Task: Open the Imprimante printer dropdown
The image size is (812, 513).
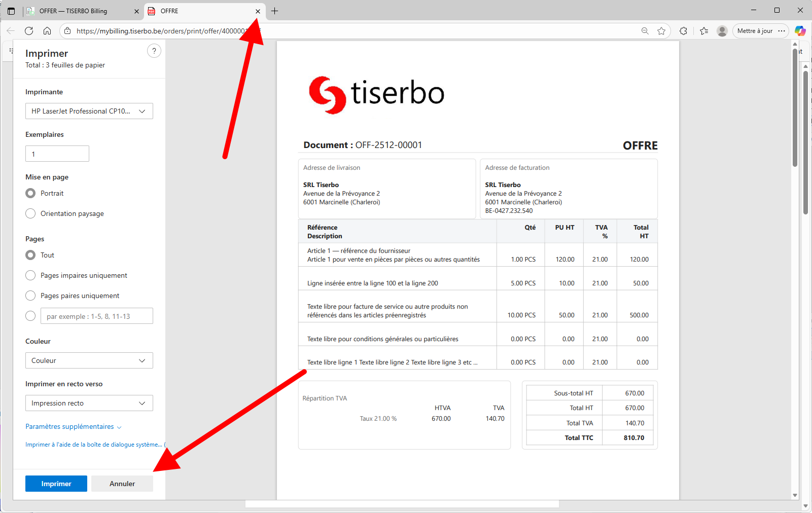Action: coord(89,111)
